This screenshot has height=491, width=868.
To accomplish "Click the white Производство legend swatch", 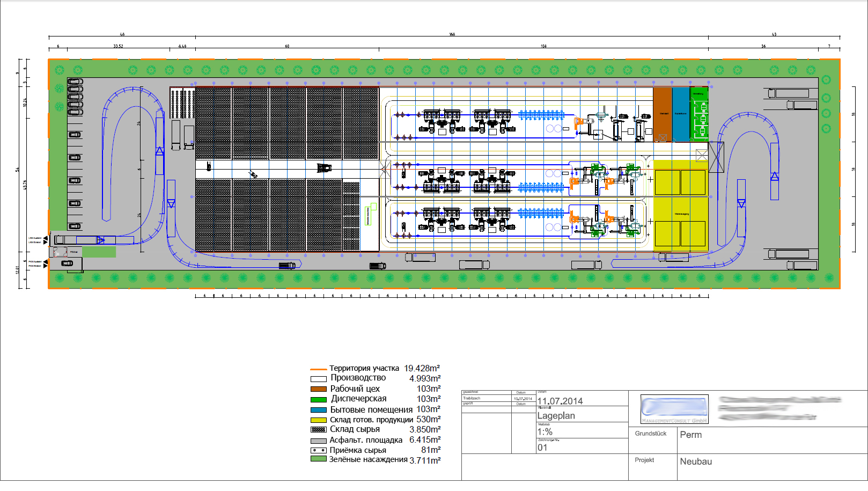I will click(319, 379).
